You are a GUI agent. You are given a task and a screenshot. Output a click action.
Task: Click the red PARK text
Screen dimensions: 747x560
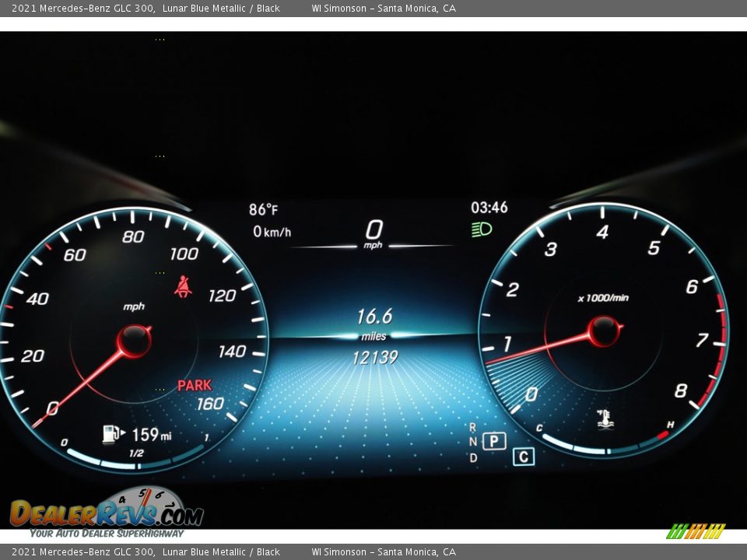pos(195,385)
